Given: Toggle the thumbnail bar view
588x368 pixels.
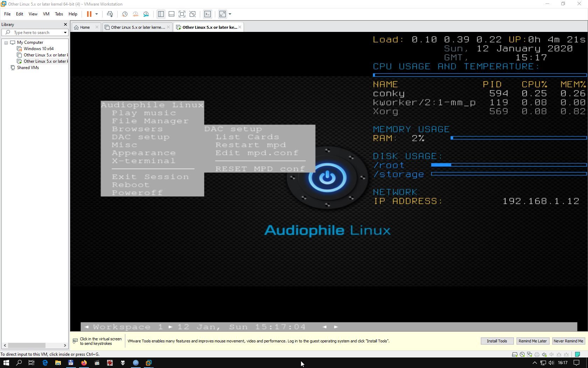Looking at the screenshot, I should [x=171, y=14].
